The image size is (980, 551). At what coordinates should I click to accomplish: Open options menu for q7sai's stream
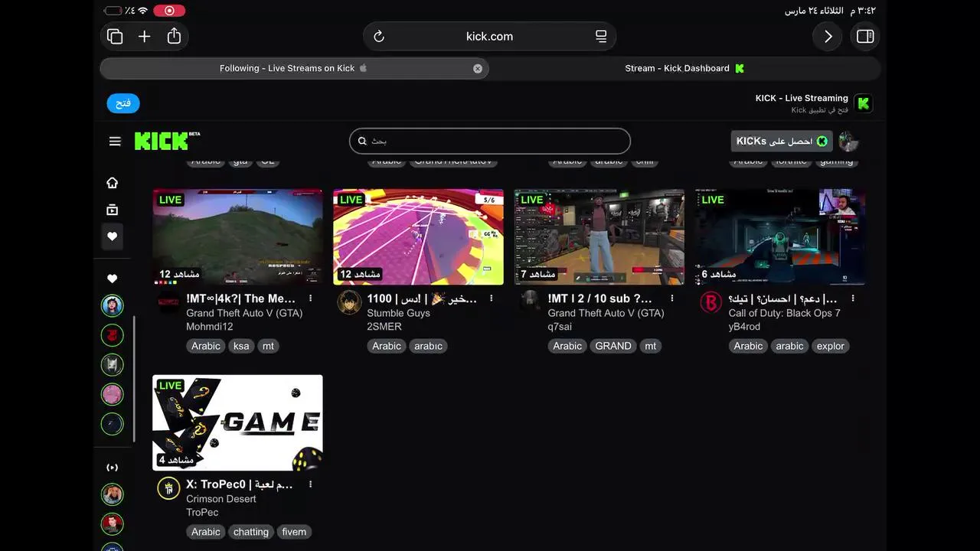pyautogui.click(x=672, y=298)
